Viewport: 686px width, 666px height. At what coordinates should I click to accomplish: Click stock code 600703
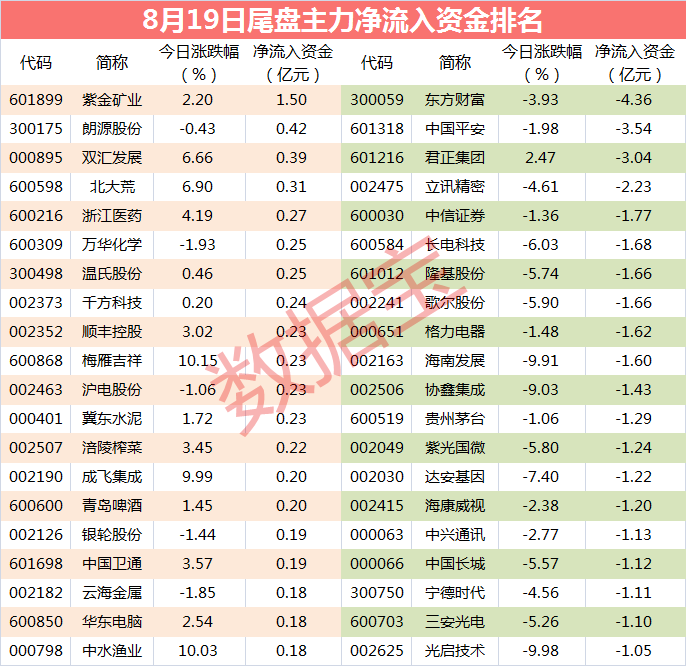point(377,622)
